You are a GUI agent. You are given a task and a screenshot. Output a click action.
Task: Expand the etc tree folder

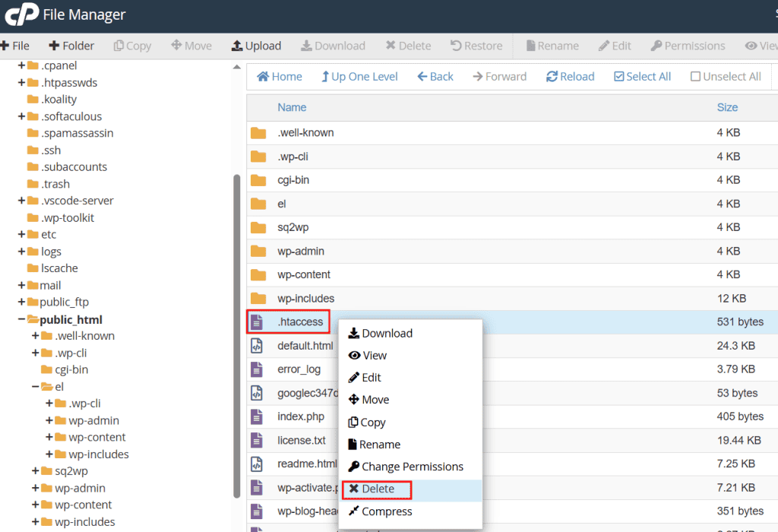coord(21,234)
